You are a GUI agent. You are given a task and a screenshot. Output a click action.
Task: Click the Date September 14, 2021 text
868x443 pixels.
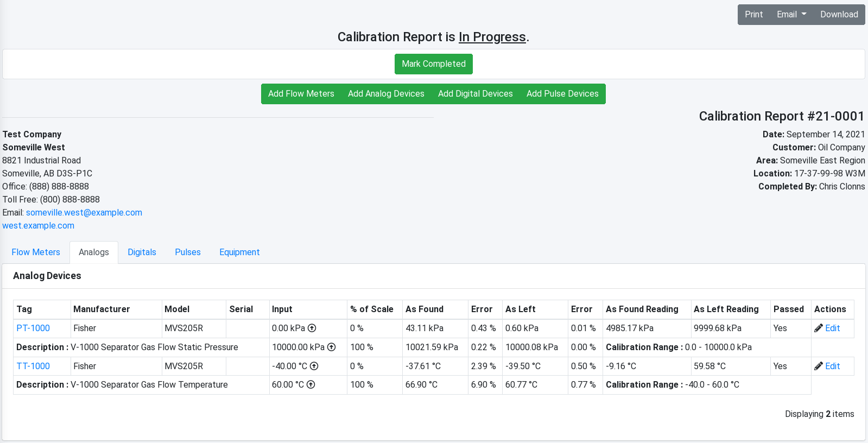click(814, 135)
